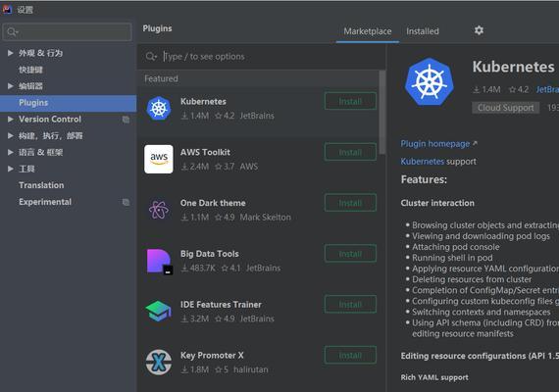Image resolution: width=559 pixels, height=392 pixels.
Task: Install the IDE Features Trainer plugin
Action: [x=350, y=305]
